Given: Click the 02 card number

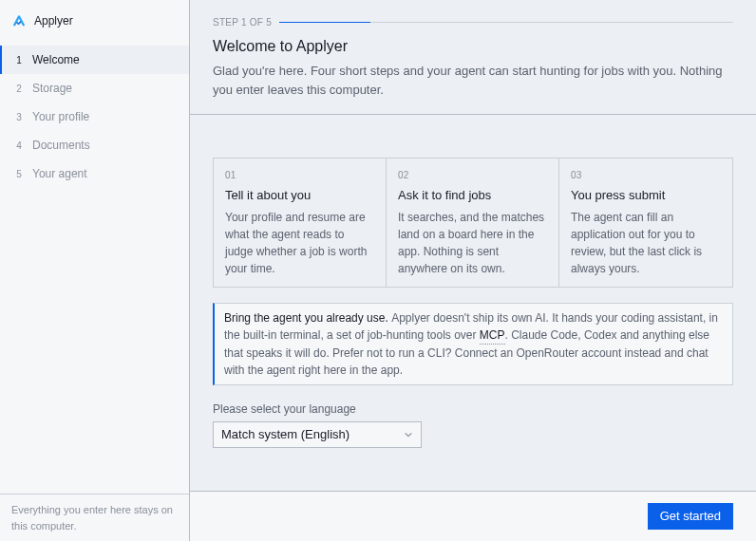Looking at the screenshot, I should pos(403,175).
